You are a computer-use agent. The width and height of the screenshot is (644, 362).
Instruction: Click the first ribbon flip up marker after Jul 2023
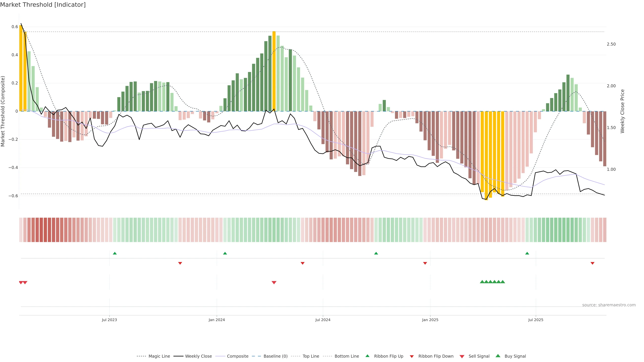pyautogui.click(x=115, y=253)
